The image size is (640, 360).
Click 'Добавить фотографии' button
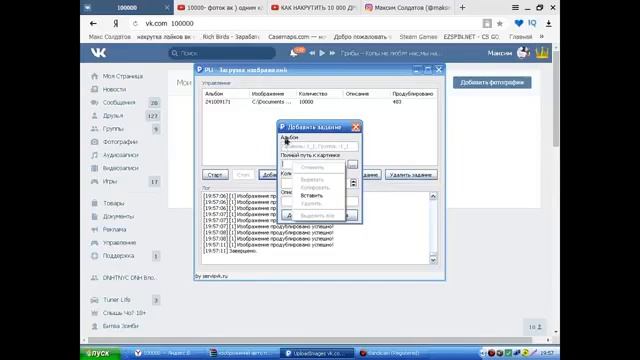(492, 82)
